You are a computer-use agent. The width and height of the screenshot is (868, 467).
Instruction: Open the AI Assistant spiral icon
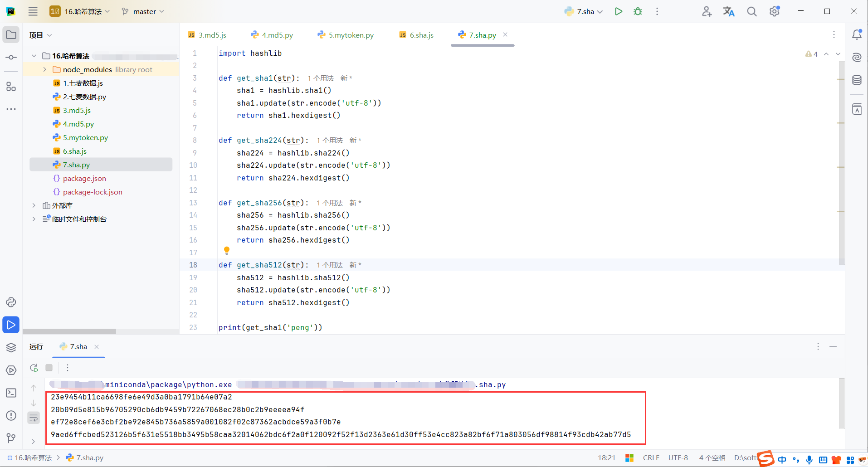[857, 58]
